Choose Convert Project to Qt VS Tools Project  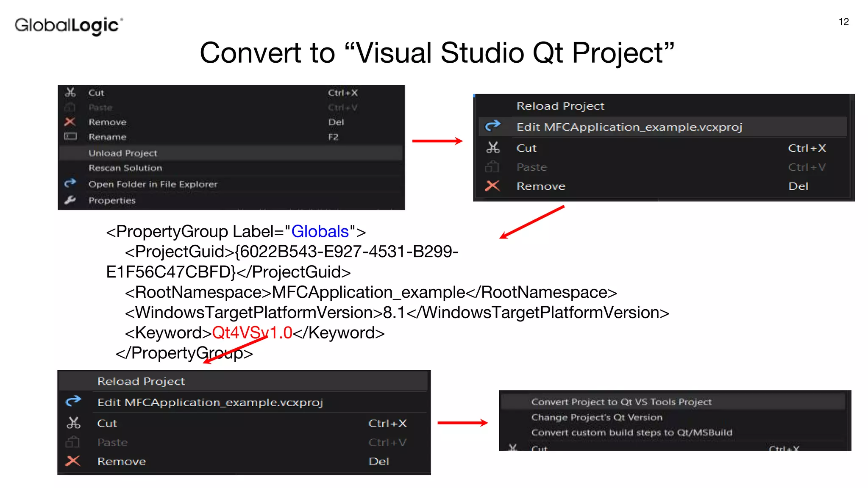pyautogui.click(x=673, y=402)
